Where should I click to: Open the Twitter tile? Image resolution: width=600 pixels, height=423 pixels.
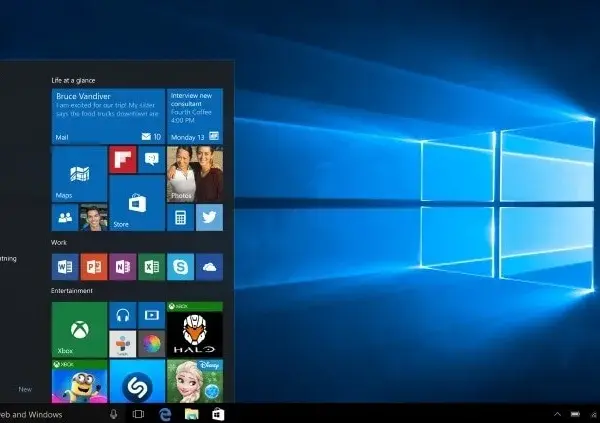(209, 217)
